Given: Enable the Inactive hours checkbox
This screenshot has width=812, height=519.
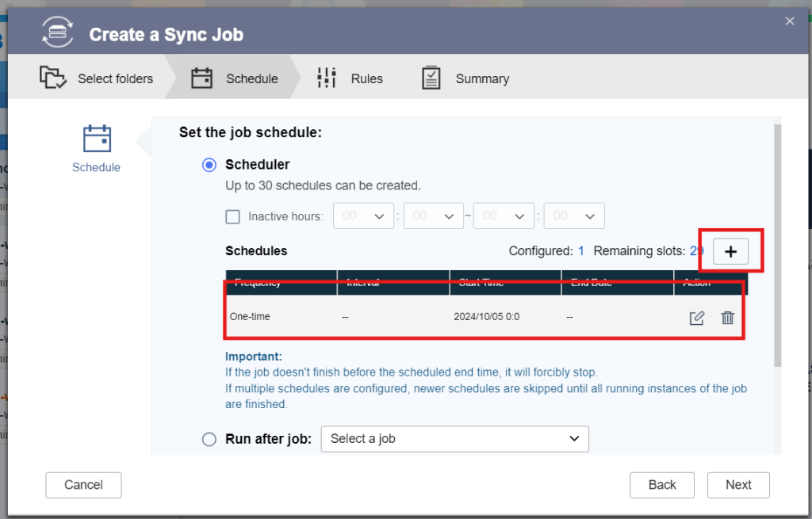Looking at the screenshot, I should [233, 216].
